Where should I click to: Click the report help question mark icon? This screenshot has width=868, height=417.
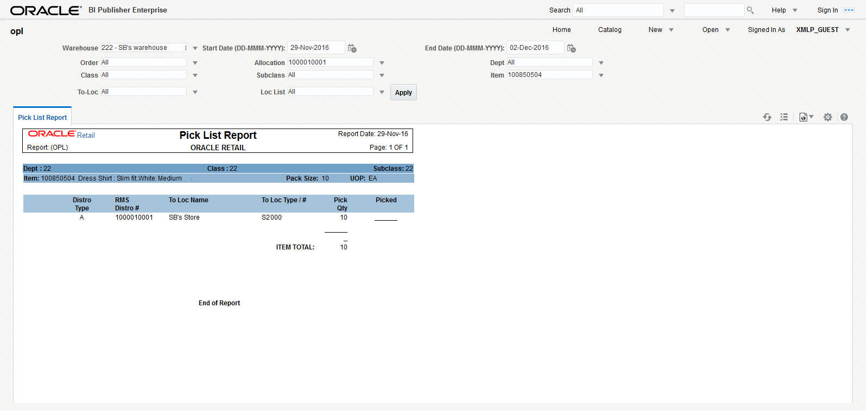click(x=844, y=117)
